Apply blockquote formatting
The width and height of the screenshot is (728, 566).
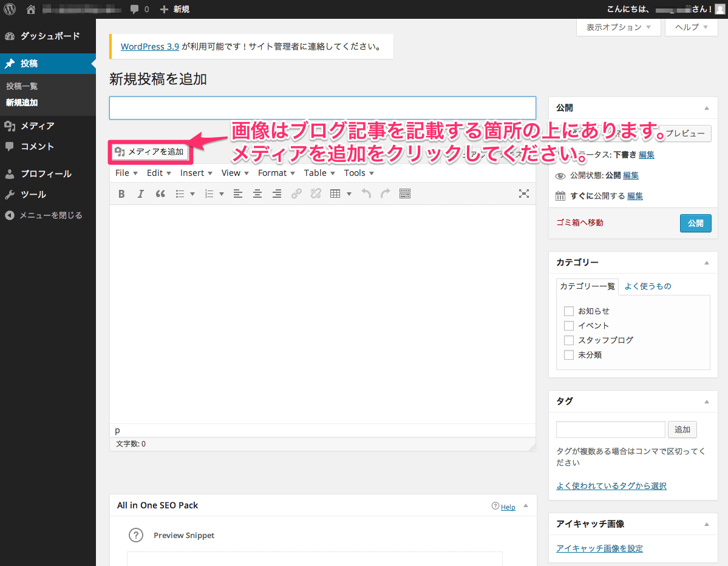(x=160, y=194)
